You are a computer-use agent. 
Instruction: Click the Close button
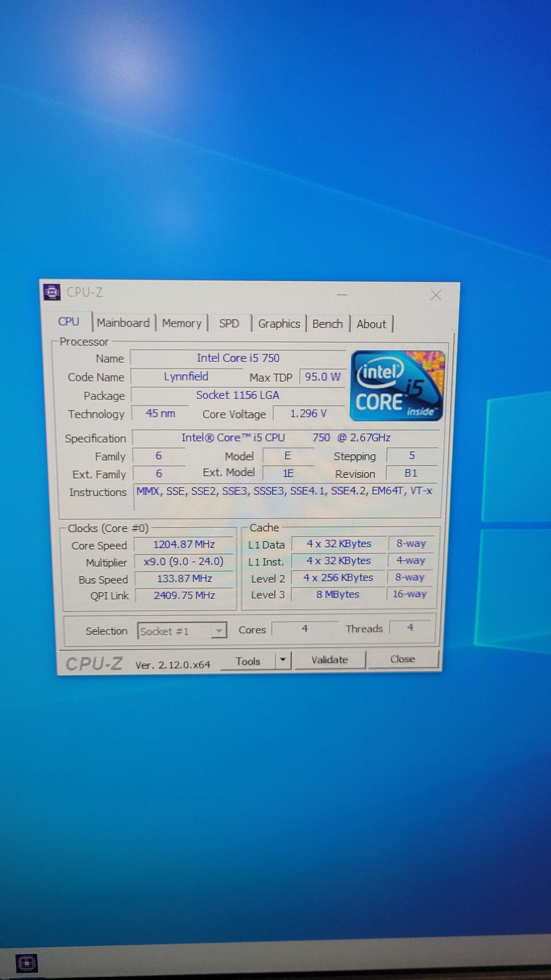[403, 659]
